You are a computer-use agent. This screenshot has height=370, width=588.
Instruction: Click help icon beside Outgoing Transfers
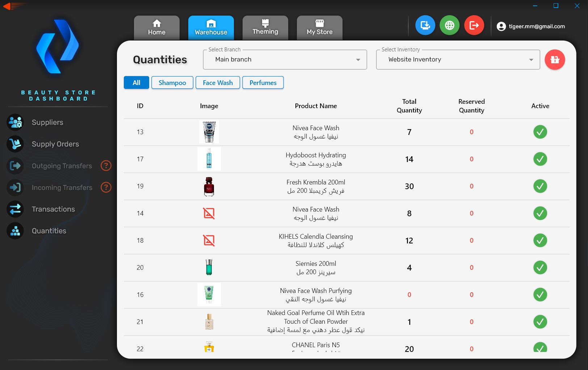coord(106,166)
